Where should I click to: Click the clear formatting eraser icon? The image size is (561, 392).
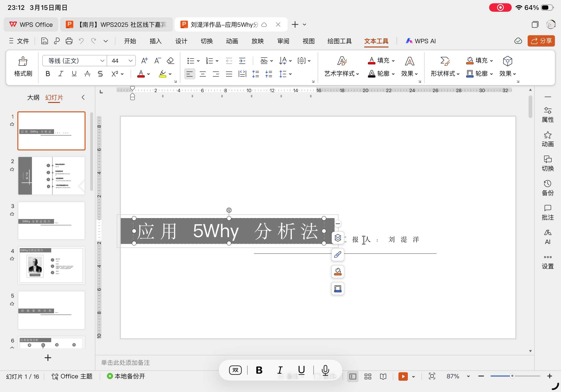point(170,61)
